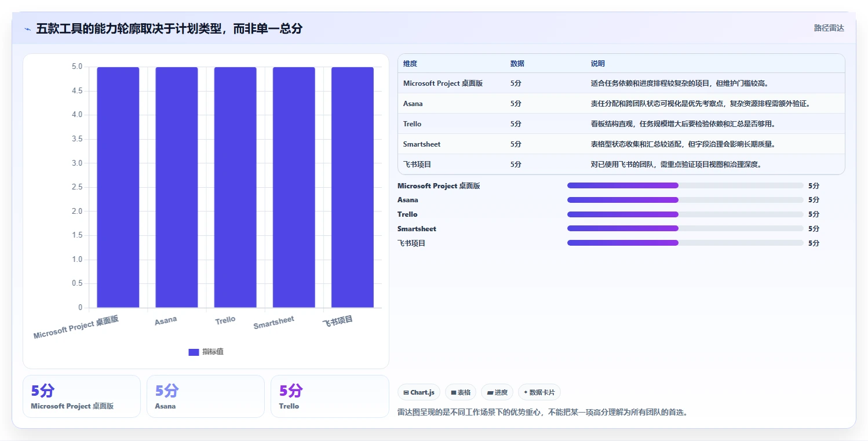Click the Trello progress bar
The image size is (868, 441).
point(685,214)
